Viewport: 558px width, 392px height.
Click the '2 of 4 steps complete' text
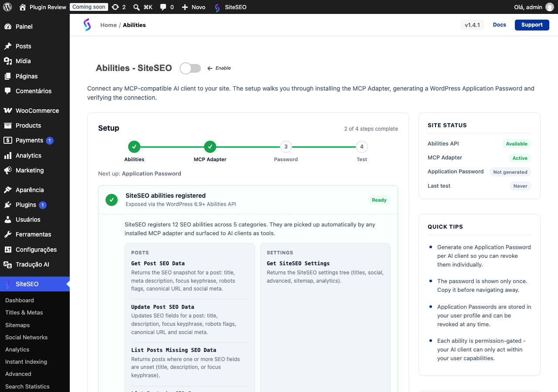pos(371,129)
